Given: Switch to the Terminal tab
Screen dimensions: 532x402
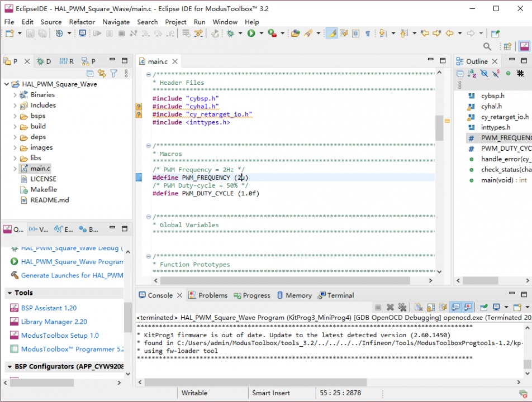Looking at the screenshot, I should point(336,295).
